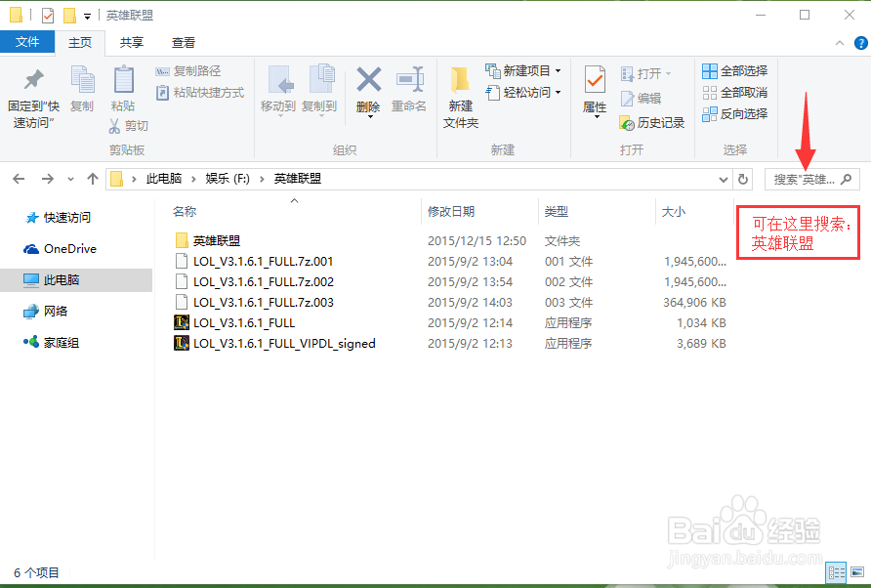Click Select None (全部取消)
The height and width of the screenshot is (588, 871).
[735, 92]
